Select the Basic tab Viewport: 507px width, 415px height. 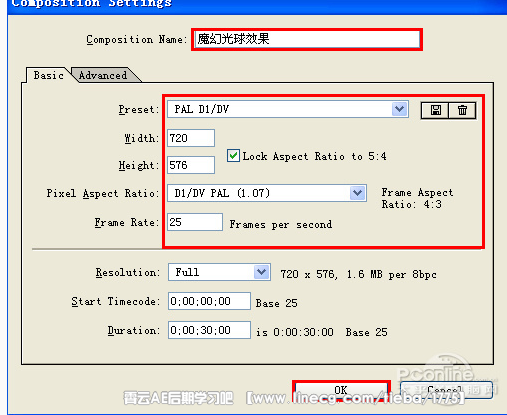(x=48, y=75)
